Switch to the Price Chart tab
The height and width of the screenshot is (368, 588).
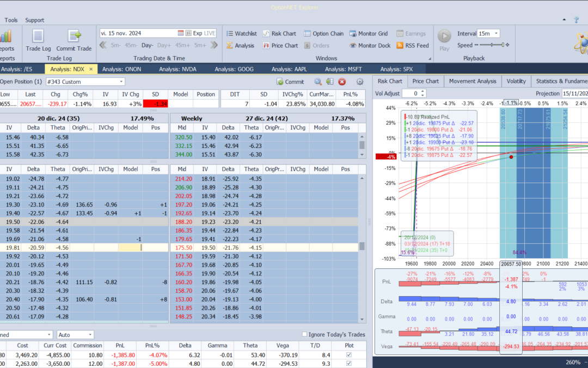[x=425, y=81]
